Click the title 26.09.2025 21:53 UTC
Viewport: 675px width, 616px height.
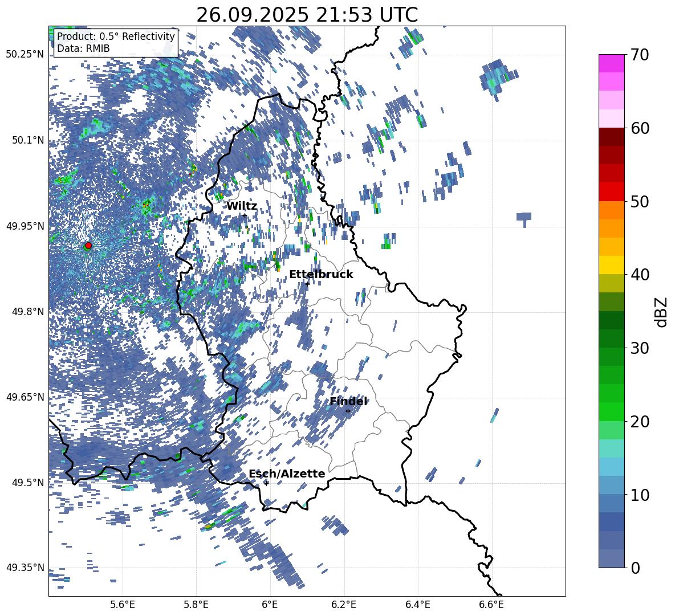point(307,15)
